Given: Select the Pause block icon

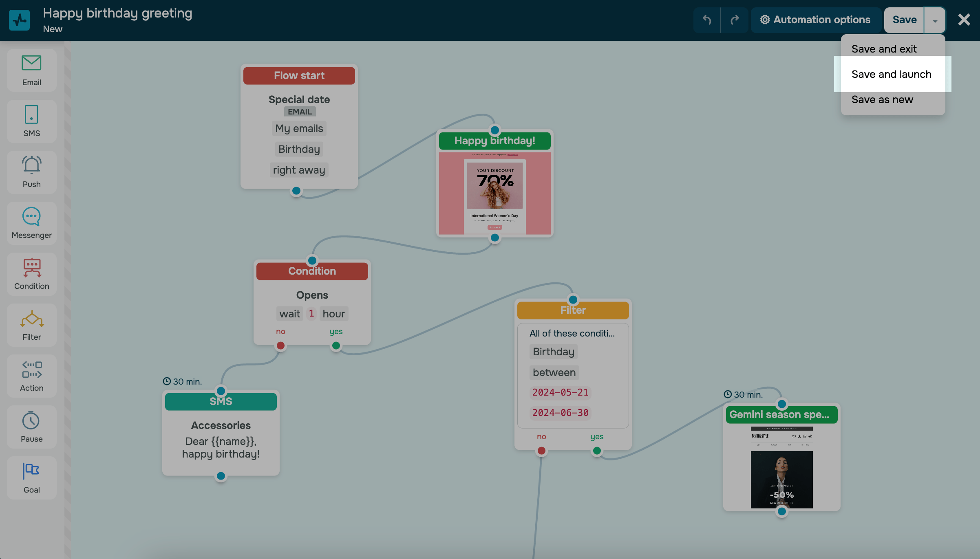Looking at the screenshot, I should (31, 427).
